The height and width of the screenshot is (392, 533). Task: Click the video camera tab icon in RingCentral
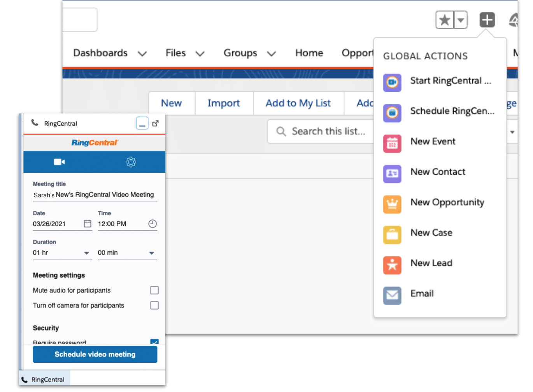click(59, 162)
